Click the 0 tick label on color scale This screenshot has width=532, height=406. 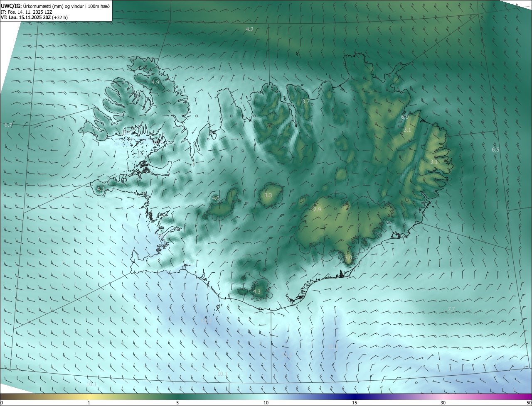pos(2,403)
